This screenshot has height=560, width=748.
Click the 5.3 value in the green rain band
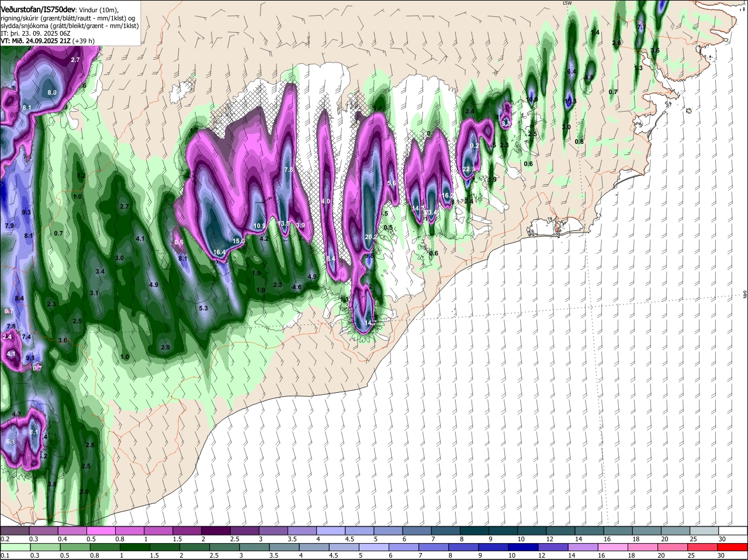[x=203, y=308]
